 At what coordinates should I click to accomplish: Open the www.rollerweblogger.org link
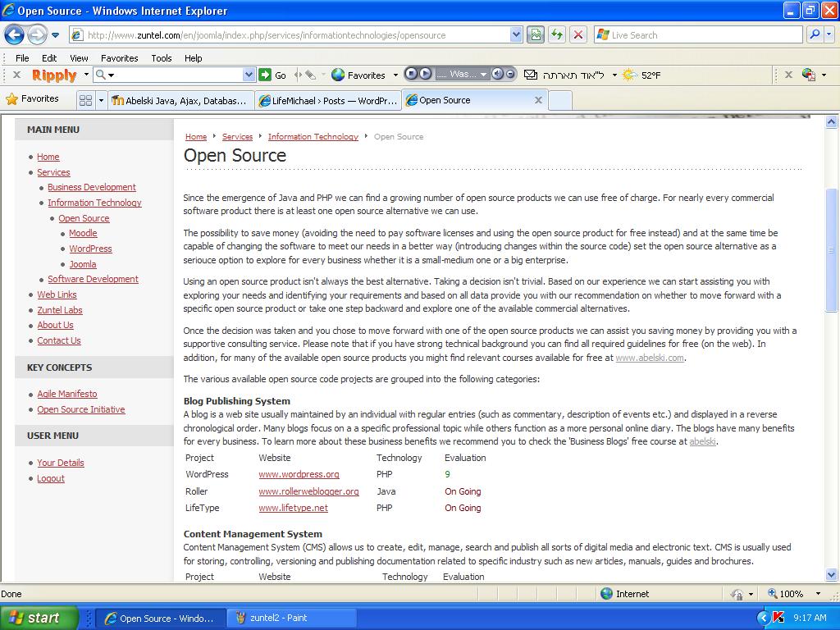click(308, 491)
